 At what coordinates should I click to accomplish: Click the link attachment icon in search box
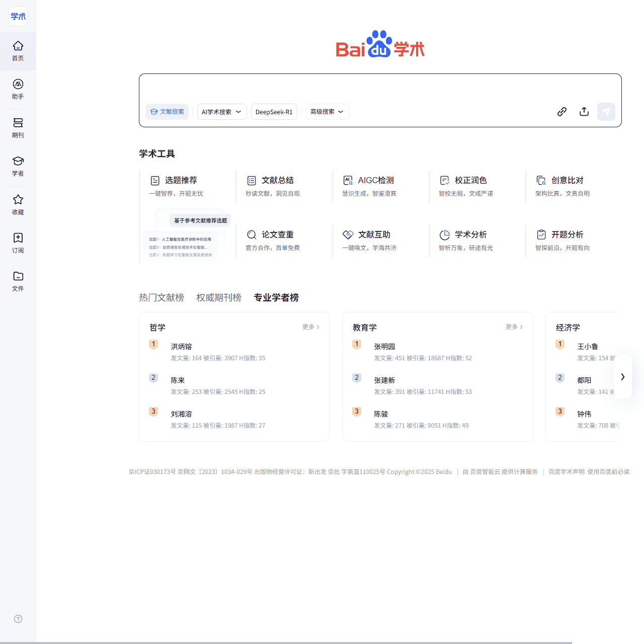562,112
